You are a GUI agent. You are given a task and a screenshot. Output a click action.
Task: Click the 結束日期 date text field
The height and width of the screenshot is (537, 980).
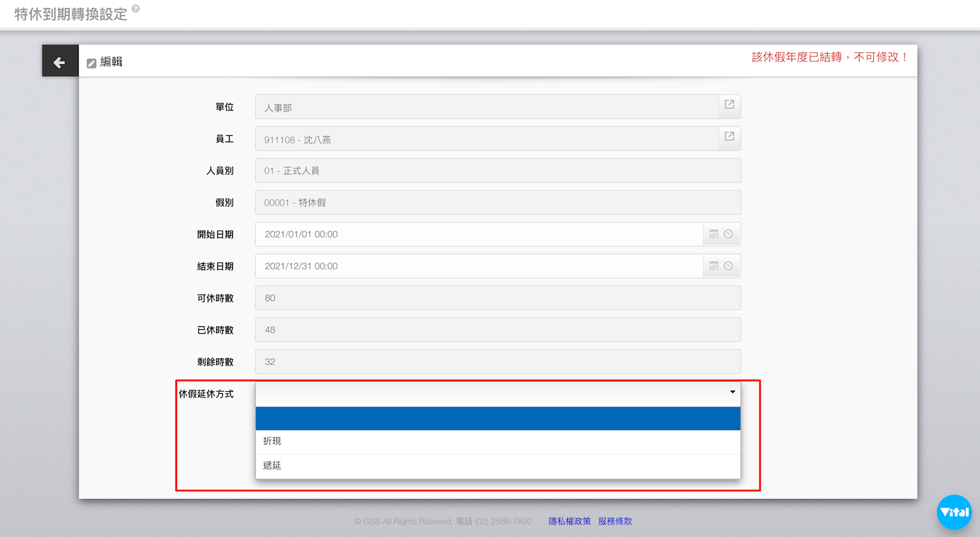click(x=478, y=266)
